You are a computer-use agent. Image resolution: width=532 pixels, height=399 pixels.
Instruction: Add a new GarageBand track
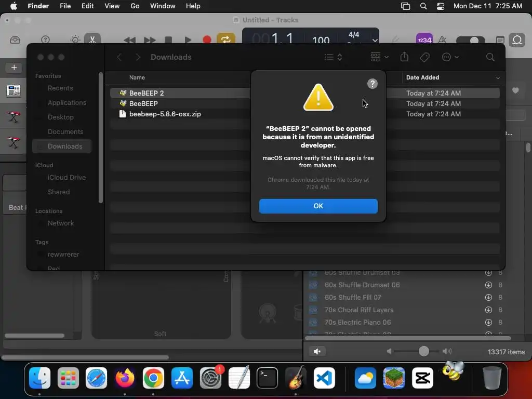[x=14, y=68]
